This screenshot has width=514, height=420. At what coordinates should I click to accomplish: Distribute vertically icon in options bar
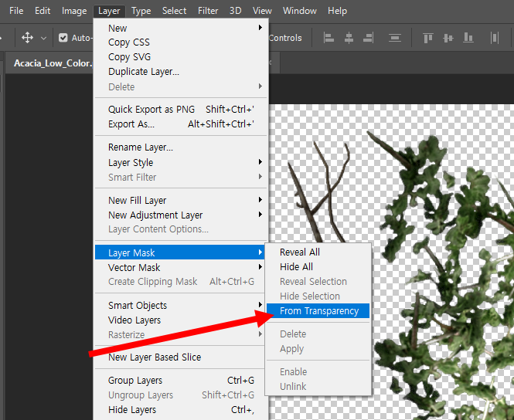pyautogui.click(x=395, y=38)
